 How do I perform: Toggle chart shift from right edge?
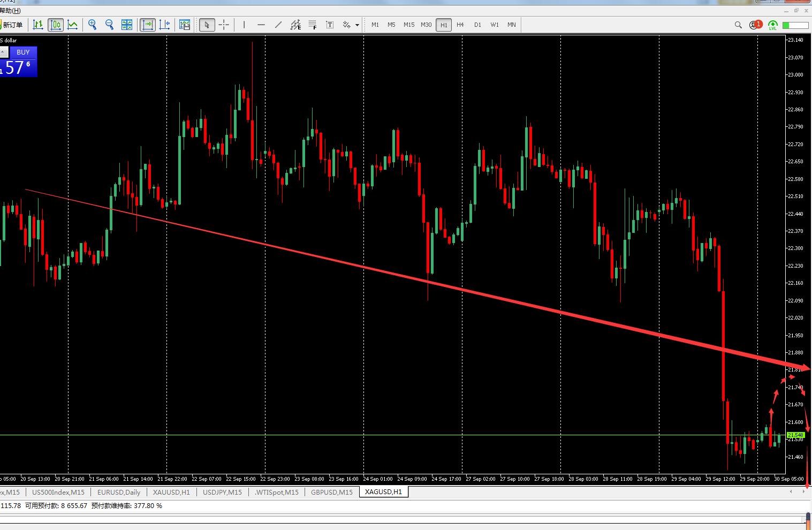[x=165, y=25]
